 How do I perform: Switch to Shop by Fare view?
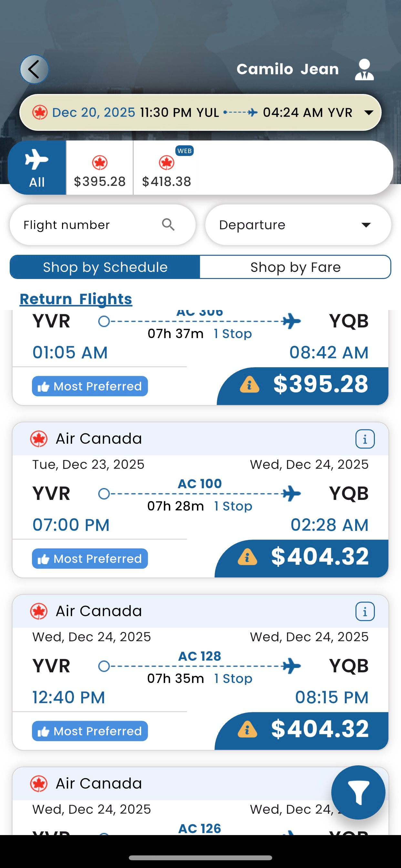coord(295,267)
